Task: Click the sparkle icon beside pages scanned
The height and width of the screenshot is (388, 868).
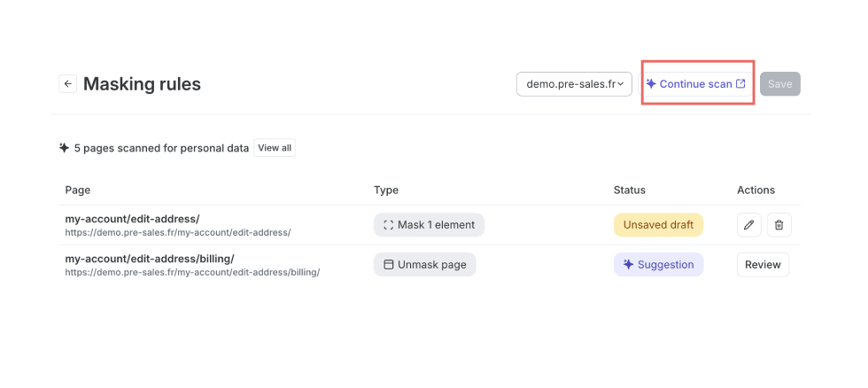Action: coord(64,148)
